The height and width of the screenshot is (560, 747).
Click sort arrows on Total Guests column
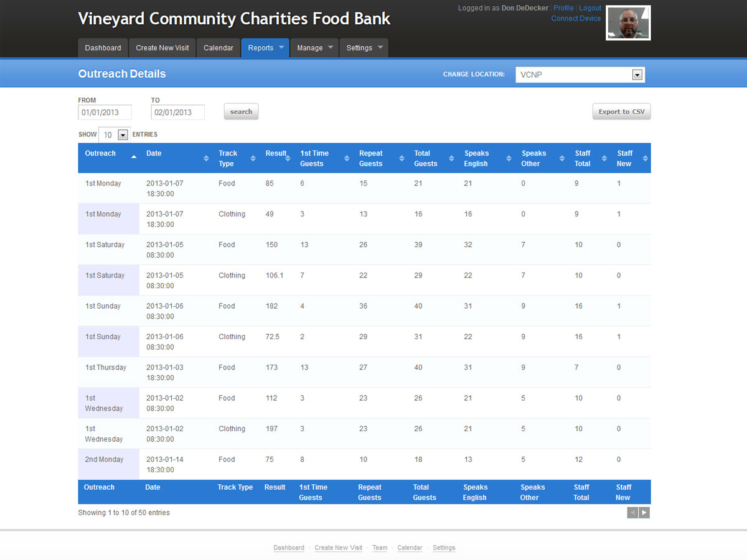(452, 159)
